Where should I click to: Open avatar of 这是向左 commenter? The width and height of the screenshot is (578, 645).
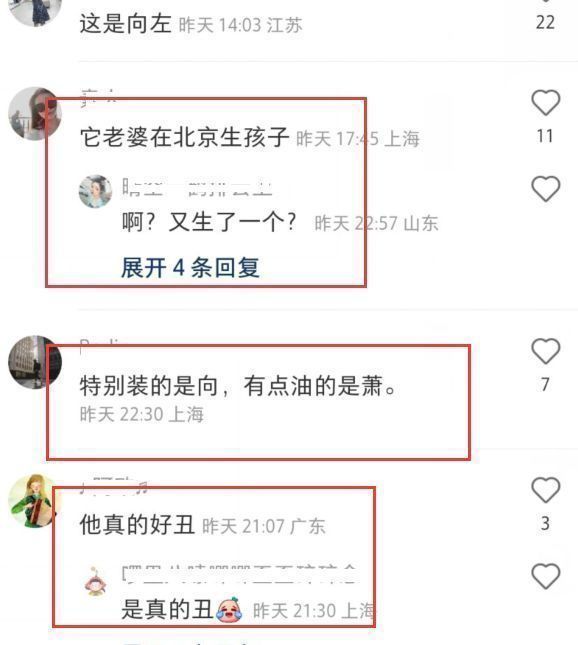point(35,12)
